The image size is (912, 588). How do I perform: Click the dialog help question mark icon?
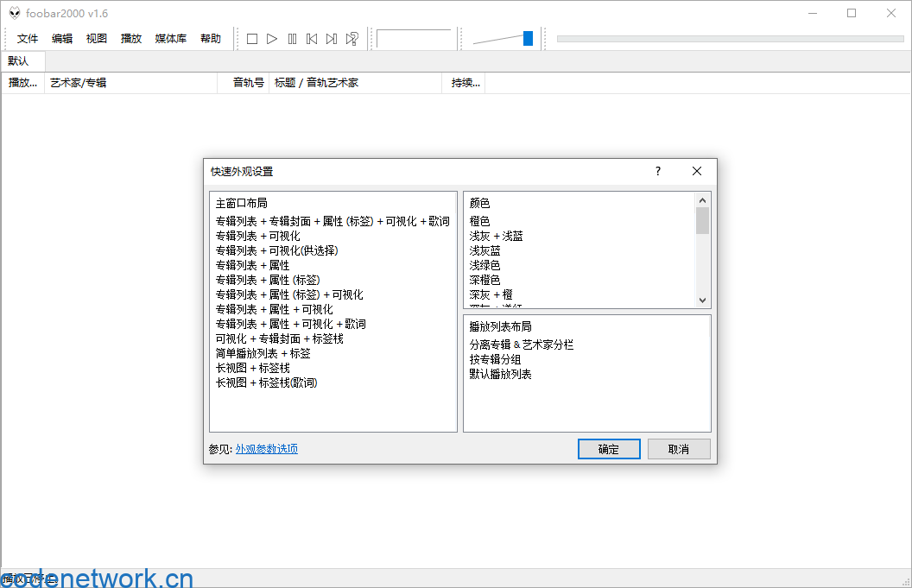coord(657,172)
